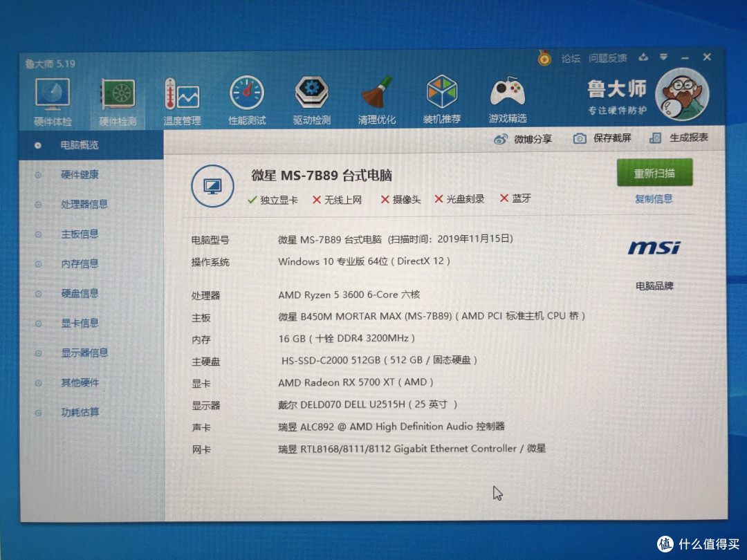Click the green 重新扫描 rescan button
747x560 pixels.
pyautogui.click(x=654, y=173)
